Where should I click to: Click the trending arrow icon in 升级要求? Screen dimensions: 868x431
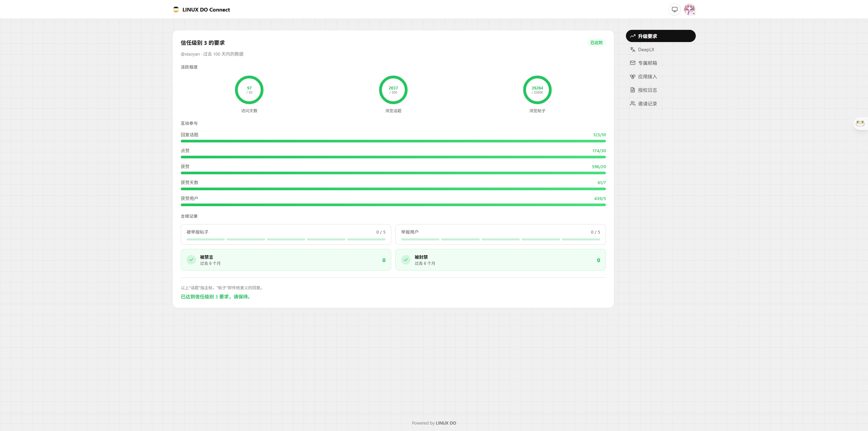[x=632, y=36]
